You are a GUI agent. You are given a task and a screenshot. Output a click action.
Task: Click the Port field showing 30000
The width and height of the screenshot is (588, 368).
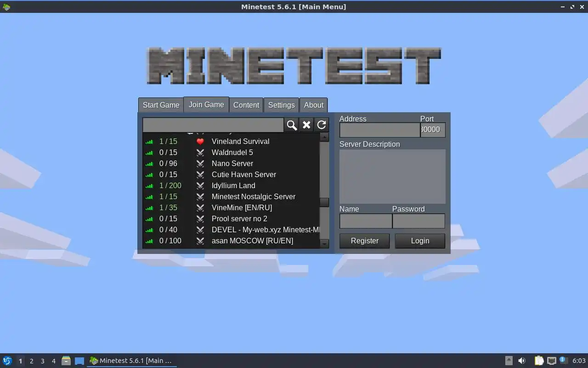coord(433,130)
